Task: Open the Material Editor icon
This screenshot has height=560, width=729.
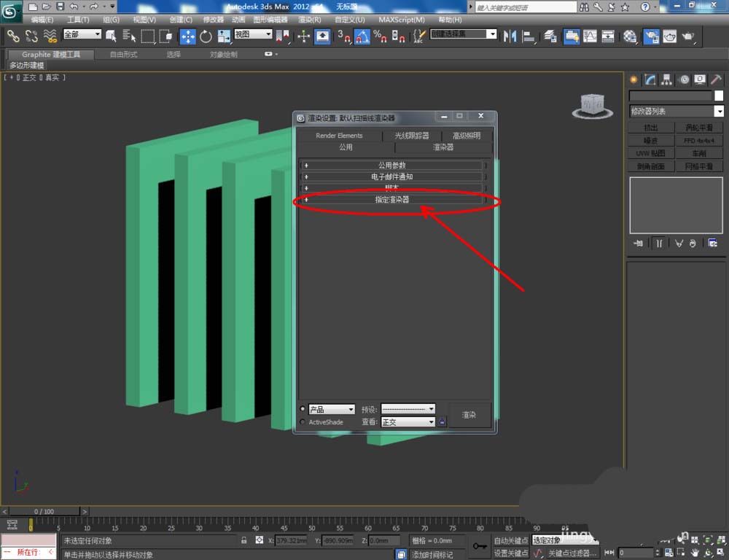Action: coord(631,36)
